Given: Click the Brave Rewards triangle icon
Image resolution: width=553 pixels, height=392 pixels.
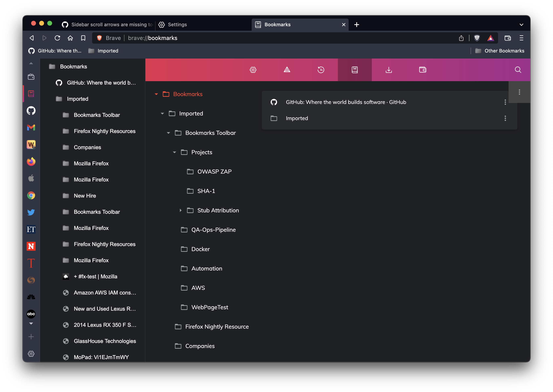Looking at the screenshot, I should click(490, 38).
